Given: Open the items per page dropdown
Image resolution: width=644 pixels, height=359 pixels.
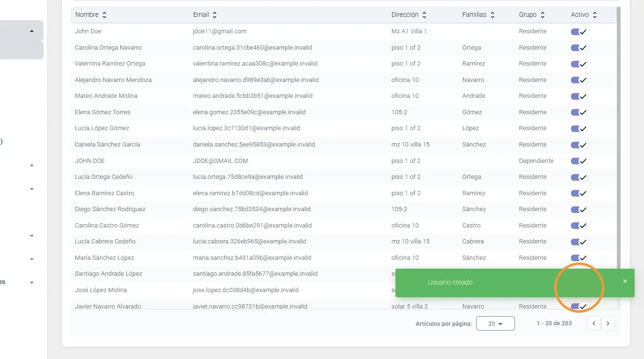Looking at the screenshot, I should click(495, 323).
